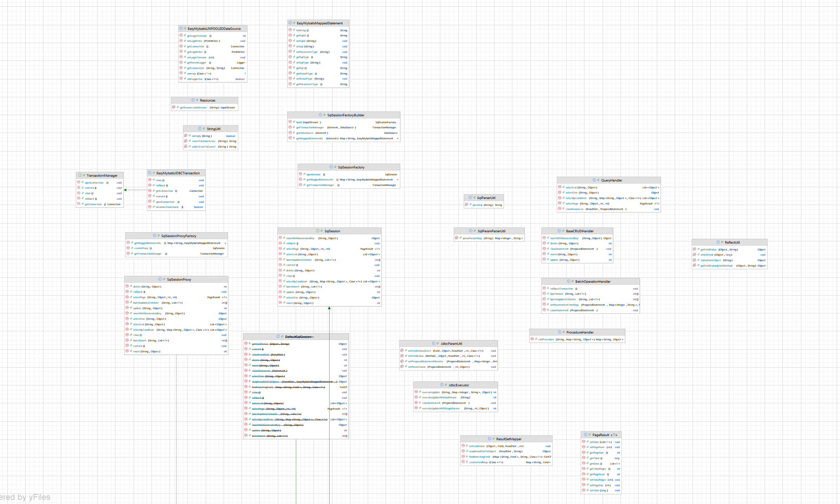Click the class icon beside DefaultSqlSession header
Image resolution: width=840 pixels, height=504 pixels.
coord(278,337)
